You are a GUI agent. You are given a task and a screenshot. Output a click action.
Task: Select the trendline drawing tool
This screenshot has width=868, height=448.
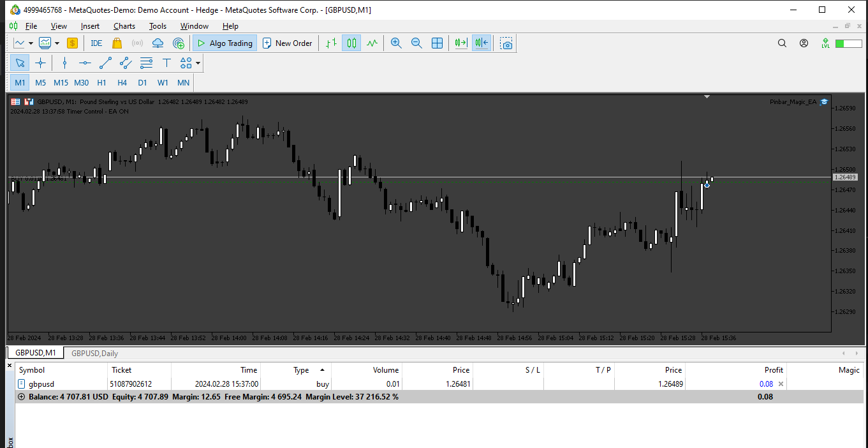[105, 63]
